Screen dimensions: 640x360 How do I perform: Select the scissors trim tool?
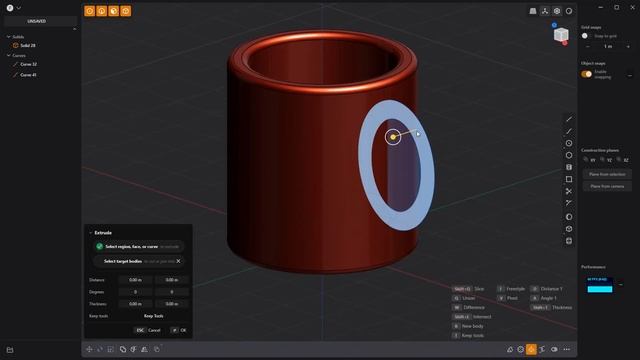pos(569,191)
